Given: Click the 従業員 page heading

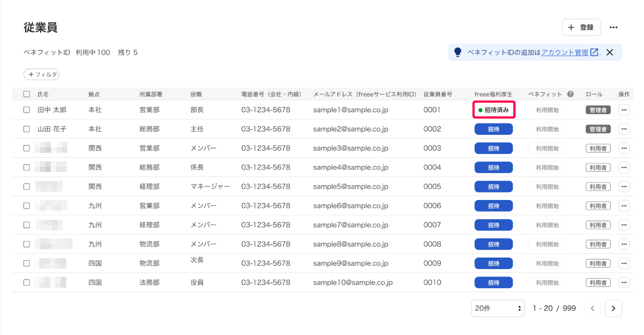Looking at the screenshot, I should coord(41,27).
